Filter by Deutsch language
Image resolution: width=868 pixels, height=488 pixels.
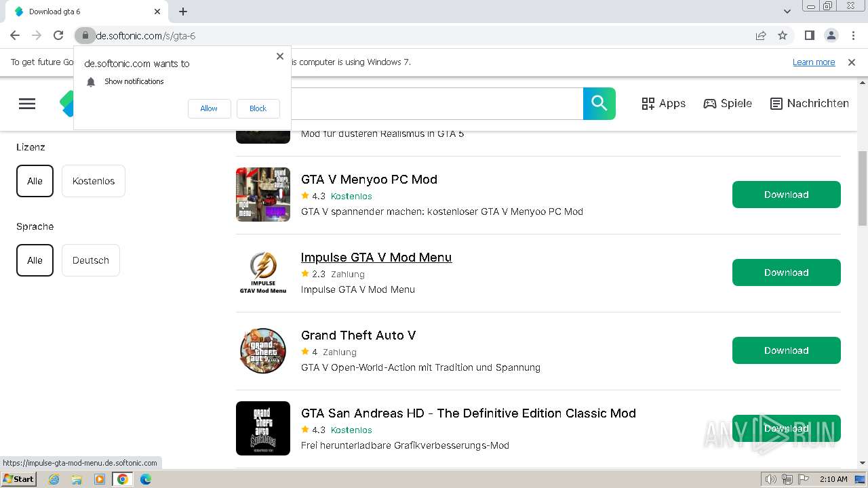pos(91,260)
